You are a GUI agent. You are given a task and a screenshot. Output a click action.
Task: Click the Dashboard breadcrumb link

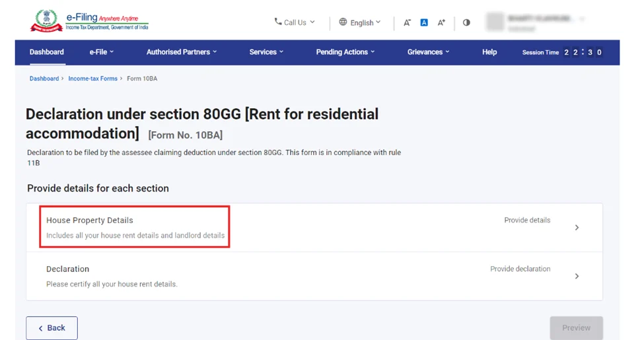[x=44, y=79]
